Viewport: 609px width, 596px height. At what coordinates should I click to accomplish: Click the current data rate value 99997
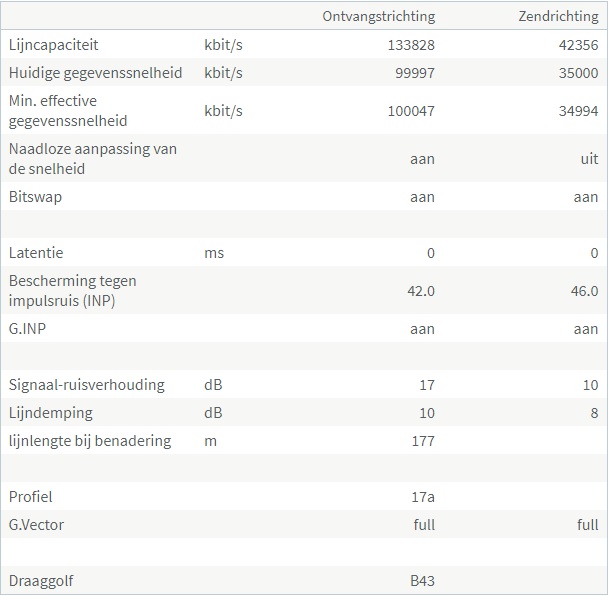(415, 73)
